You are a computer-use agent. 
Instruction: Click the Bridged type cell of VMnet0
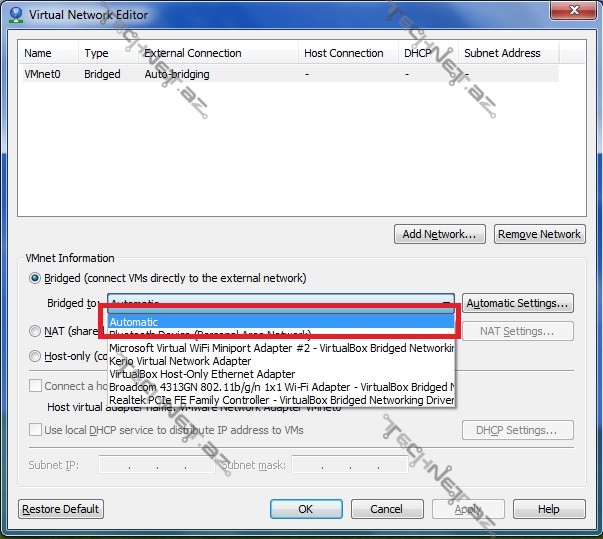[x=102, y=74]
